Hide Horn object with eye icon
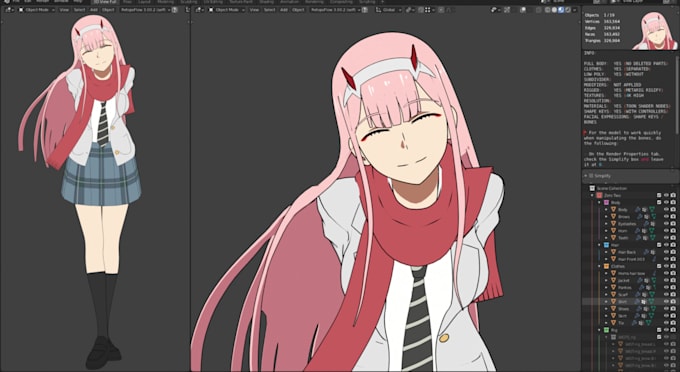680x372 pixels. pyautogui.click(x=667, y=231)
